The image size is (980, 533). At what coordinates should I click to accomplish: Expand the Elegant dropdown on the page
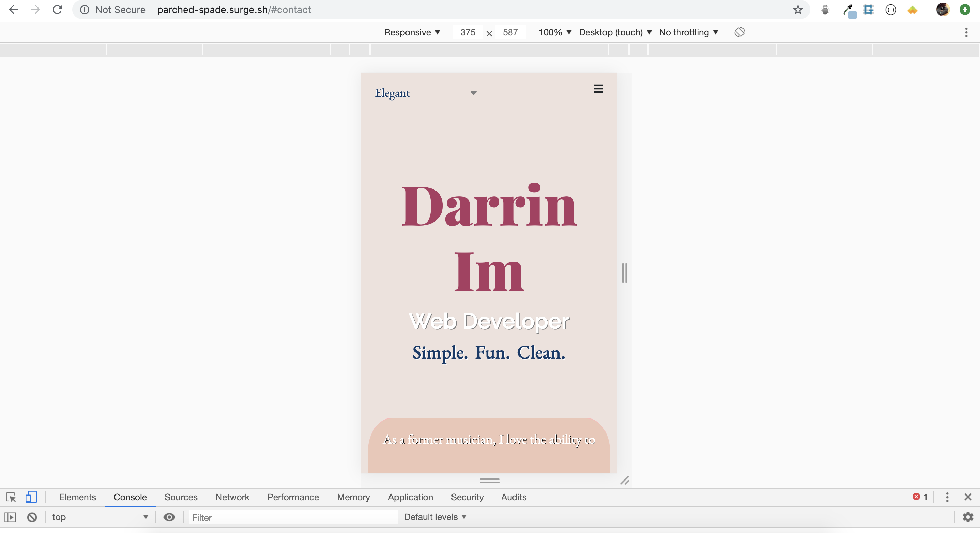coord(473,93)
